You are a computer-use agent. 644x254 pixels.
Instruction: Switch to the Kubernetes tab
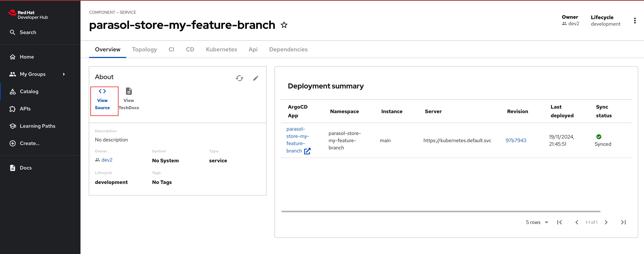[221, 49]
